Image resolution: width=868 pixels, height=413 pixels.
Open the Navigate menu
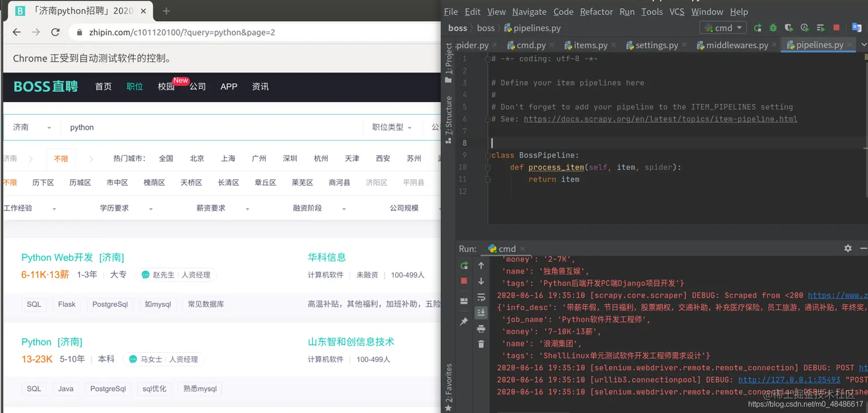pyautogui.click(x=529, y=11)
